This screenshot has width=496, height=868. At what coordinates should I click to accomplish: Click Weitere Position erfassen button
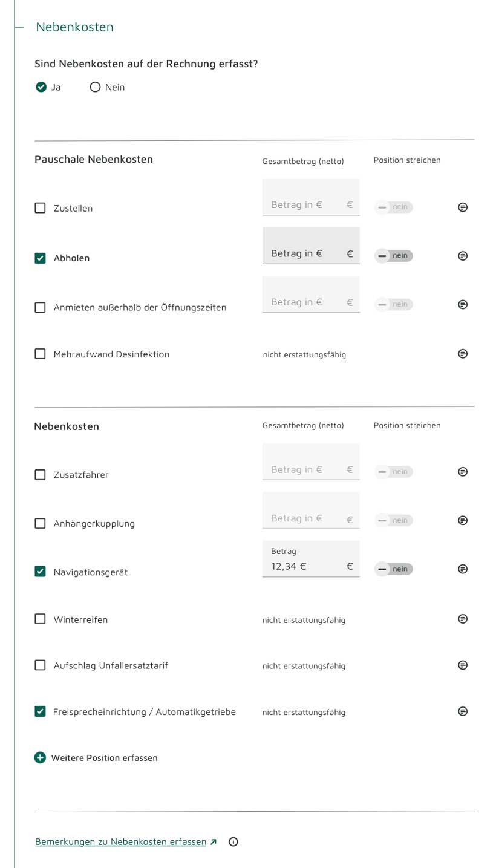tap(96, 758)
